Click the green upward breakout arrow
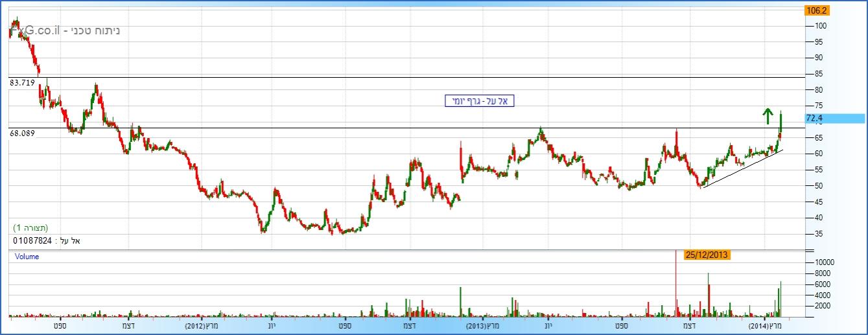868x335 pixels. (768, 116)
